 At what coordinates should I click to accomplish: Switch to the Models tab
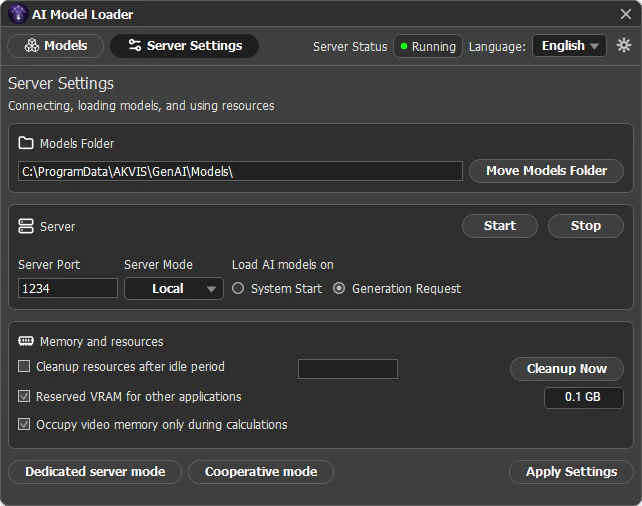(x=56, y=45)
